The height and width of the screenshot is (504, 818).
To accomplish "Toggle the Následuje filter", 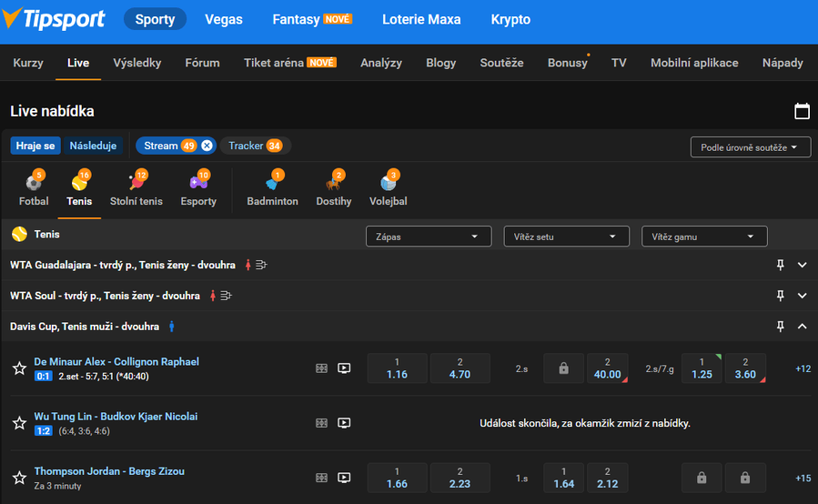I will coord(93,146).
